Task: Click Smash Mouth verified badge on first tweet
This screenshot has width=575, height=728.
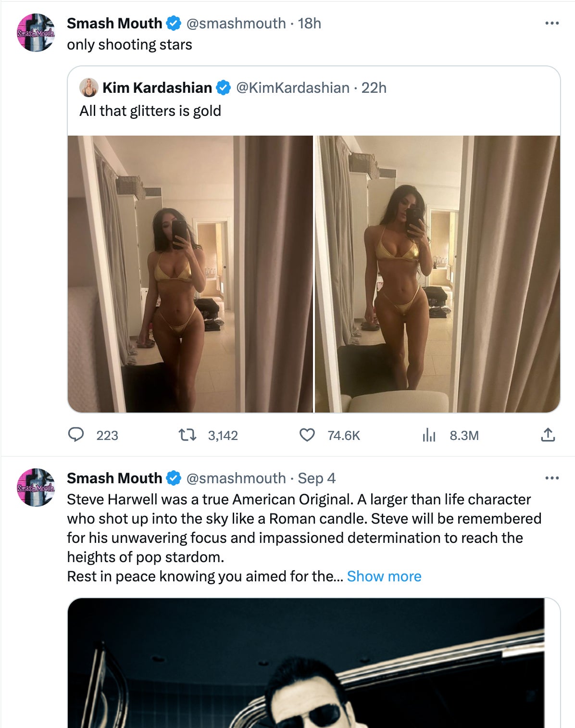Action: point(174,23)
